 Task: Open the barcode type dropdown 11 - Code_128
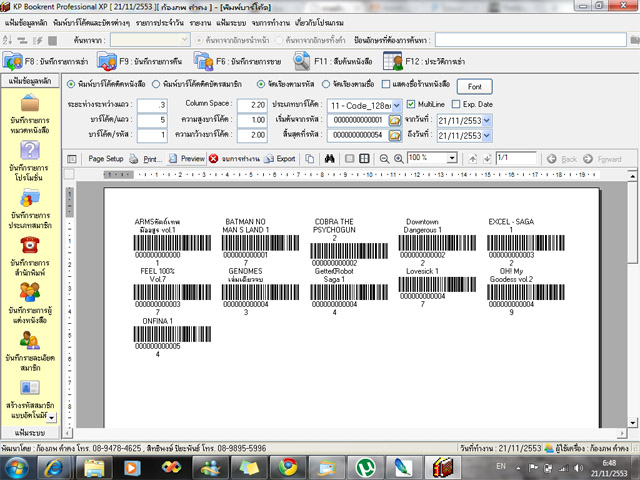point(397,106)
